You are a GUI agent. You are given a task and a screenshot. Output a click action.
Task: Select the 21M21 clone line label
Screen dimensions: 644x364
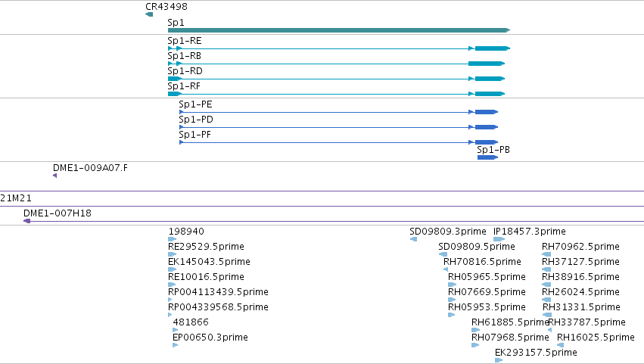pyautogui.click(x=16, y=198)
